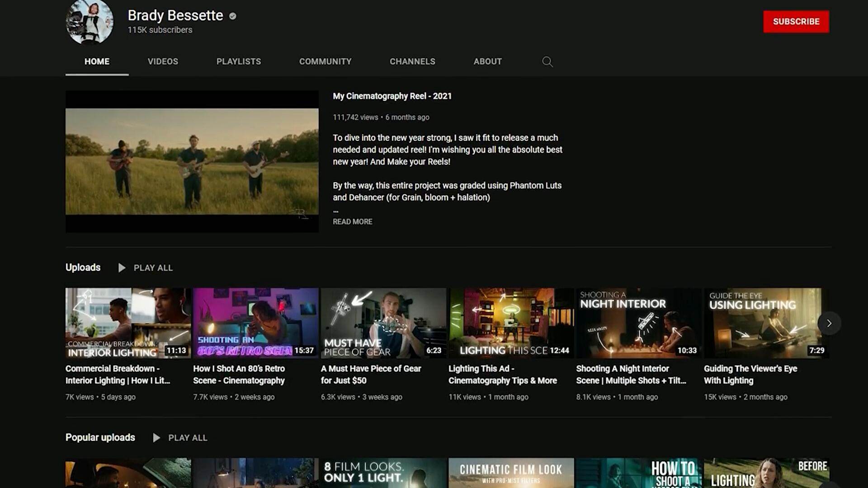Switch to the Videos tab
This screenshot has height=488, width=868.
(163, 61)
